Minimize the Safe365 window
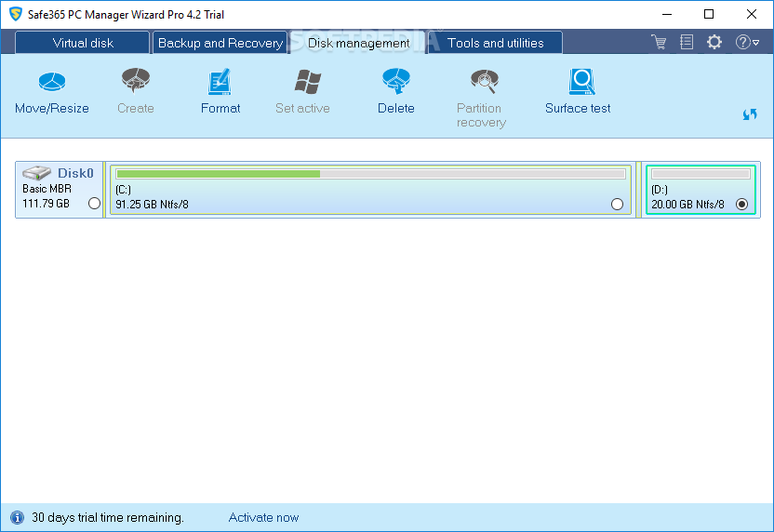The width and height of the screenshot is (774, 532). point(667,14)
